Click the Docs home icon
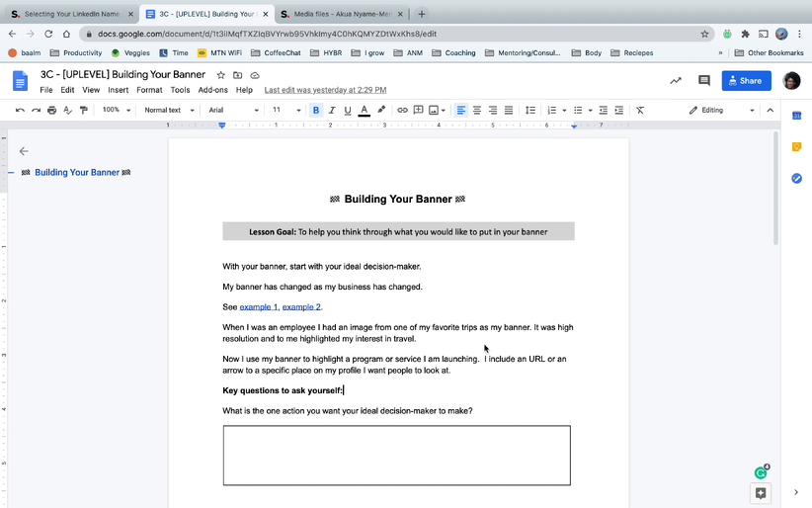This screenshot has height=508, width=812. 20,81
